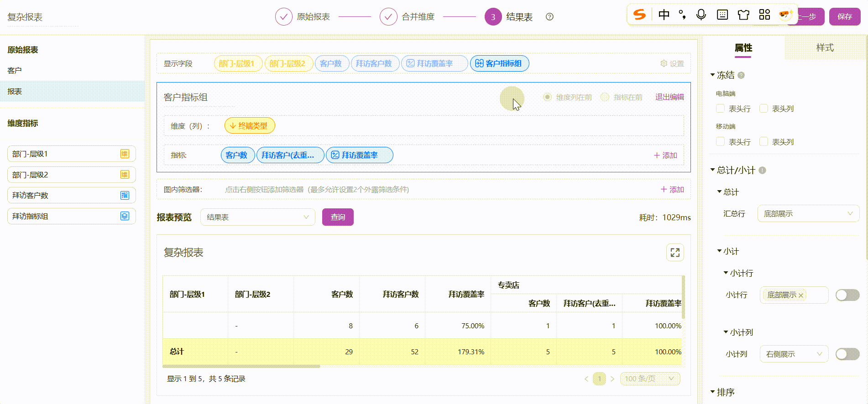The height and width of the screenshot is (404, 868).
Task: Collapse the 小计 subsection
Action: point(719,251)
